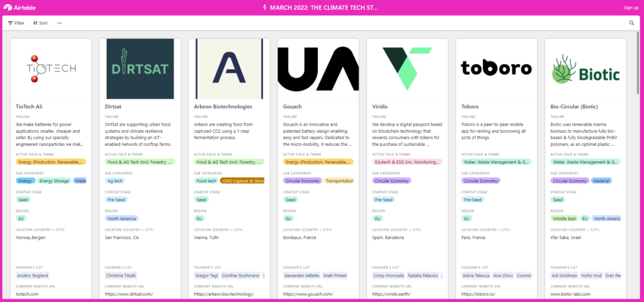The height and width of the screenshot is (302, 644).
Task: Click founder Natalia Palacios chip
Action: click(423, 276)
